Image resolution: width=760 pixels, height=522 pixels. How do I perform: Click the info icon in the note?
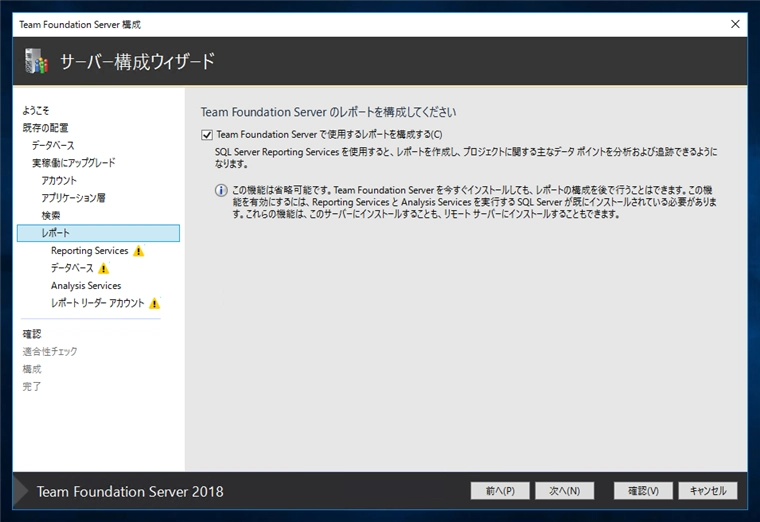click(x=221, y=190)
